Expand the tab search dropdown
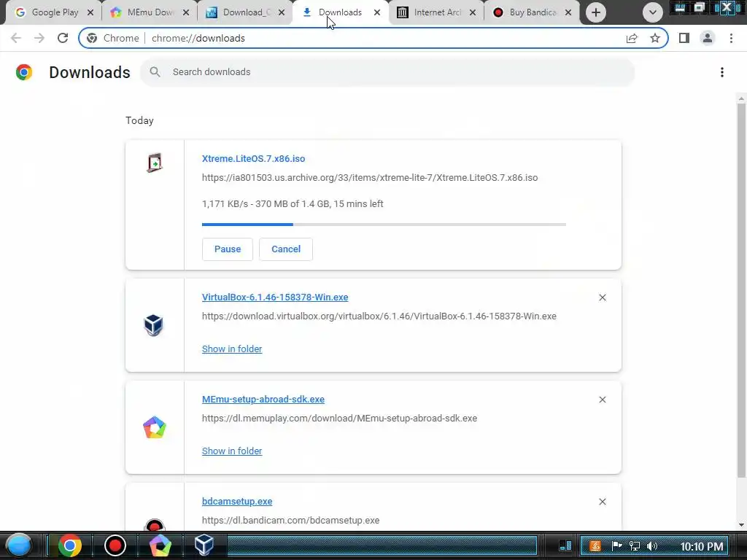 pyautogui.click(x=653, y=12)
